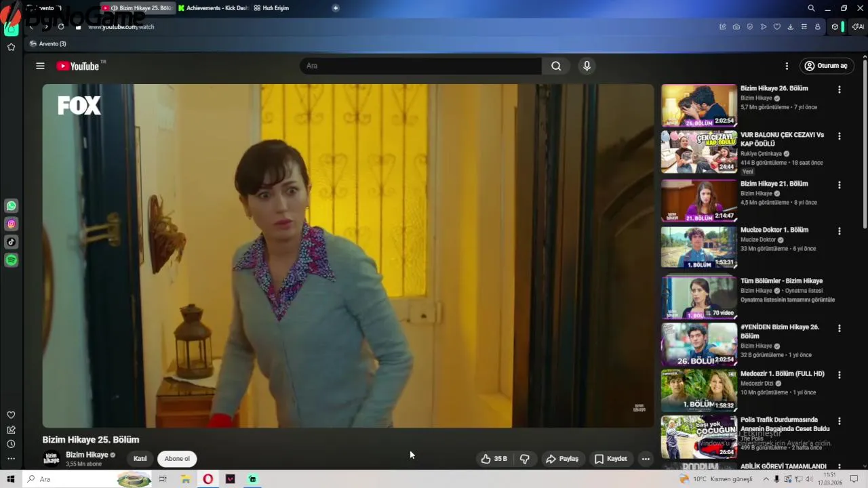This screenshot has width=868, height=488.
Task: Open Easy Setup sliders toolbar icon
Action: (804, 26)
